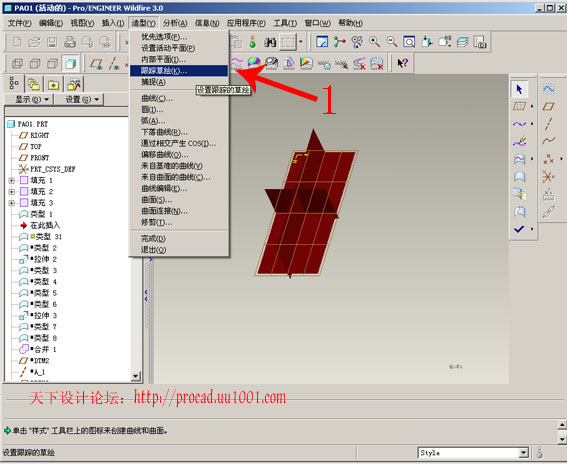Screen dimensions: 567x464
Task: Click the context help pointer icon
Action: 402,64
